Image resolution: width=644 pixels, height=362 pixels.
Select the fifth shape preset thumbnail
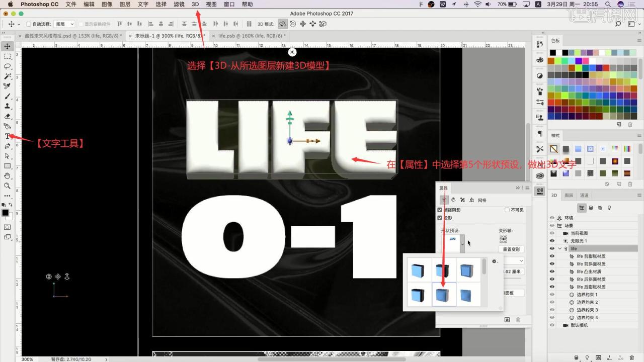click(444, 294)
